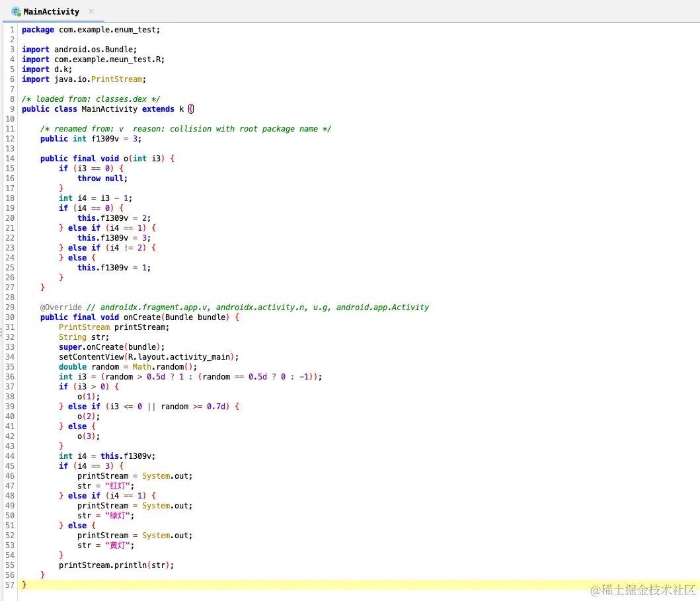Click 'PrintStream' in the java.io import
Image resolution: width=700 pixels, height=601 pixels.
[x=117, y=79]
